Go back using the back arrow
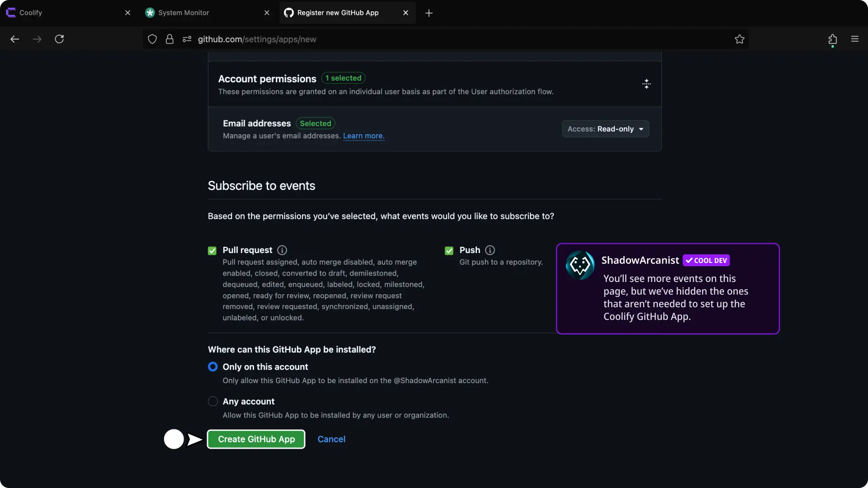Image resolution: width=868 pixels, height=488 pixels. pos(15,39)
